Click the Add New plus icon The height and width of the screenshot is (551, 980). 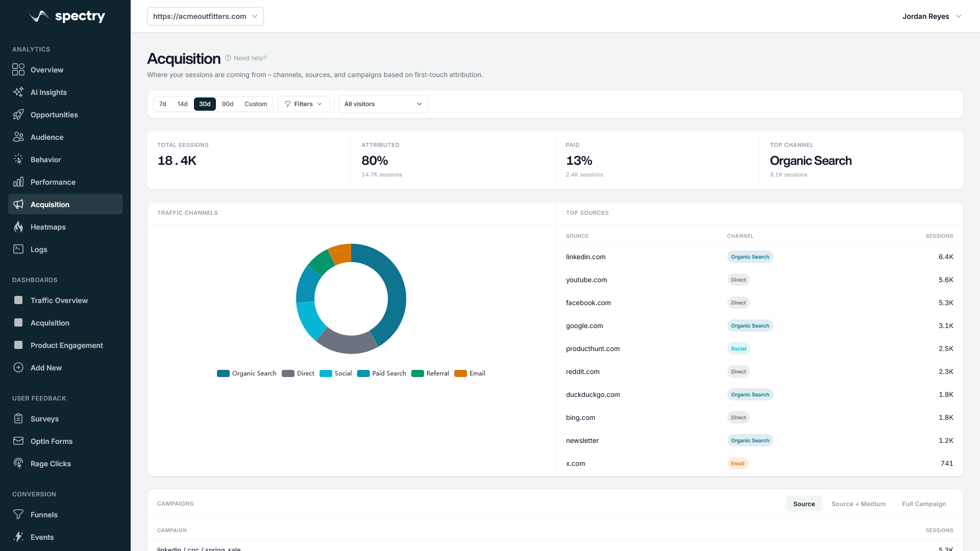tap(18, 368)
